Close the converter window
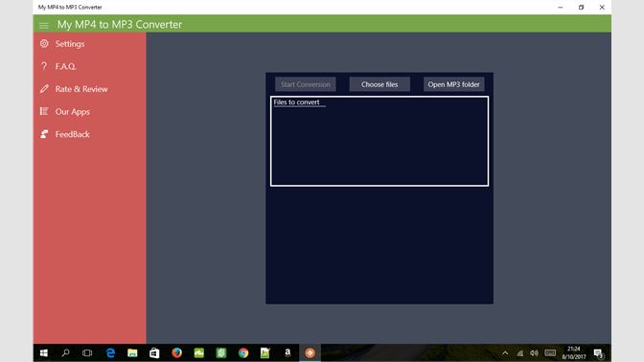This screenshot has width=644, height=362. click(x=602, y=7)
